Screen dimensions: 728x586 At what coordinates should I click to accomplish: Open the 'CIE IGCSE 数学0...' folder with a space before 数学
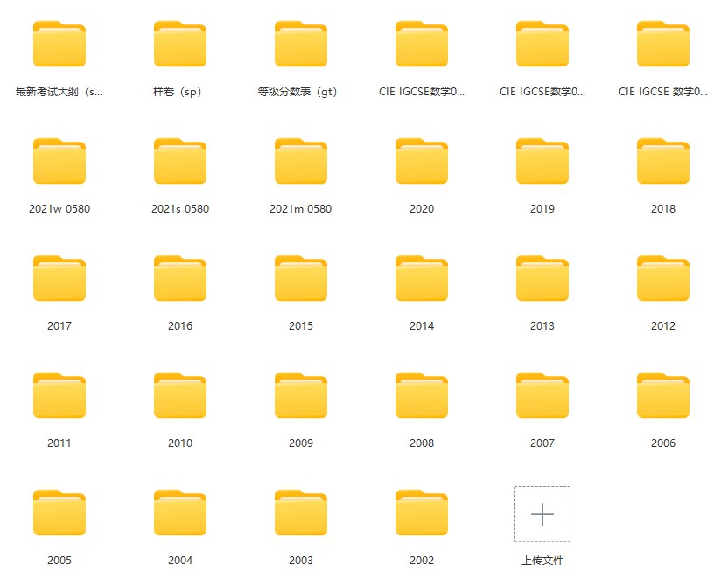point(663,44)
